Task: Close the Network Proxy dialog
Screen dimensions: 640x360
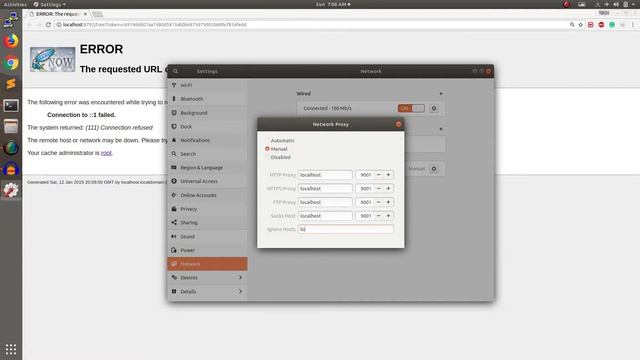Action: point(398,124)
